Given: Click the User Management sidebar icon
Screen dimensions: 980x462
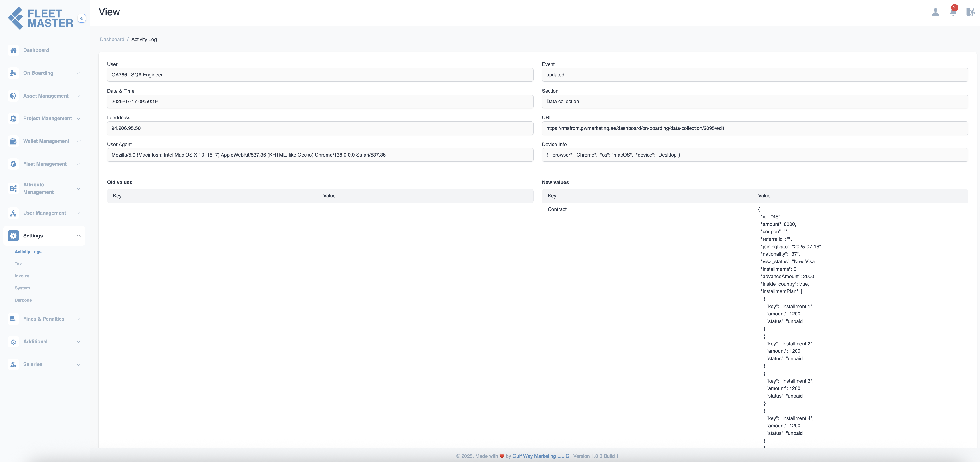Looking at the screenshot, I should [13, 213].
